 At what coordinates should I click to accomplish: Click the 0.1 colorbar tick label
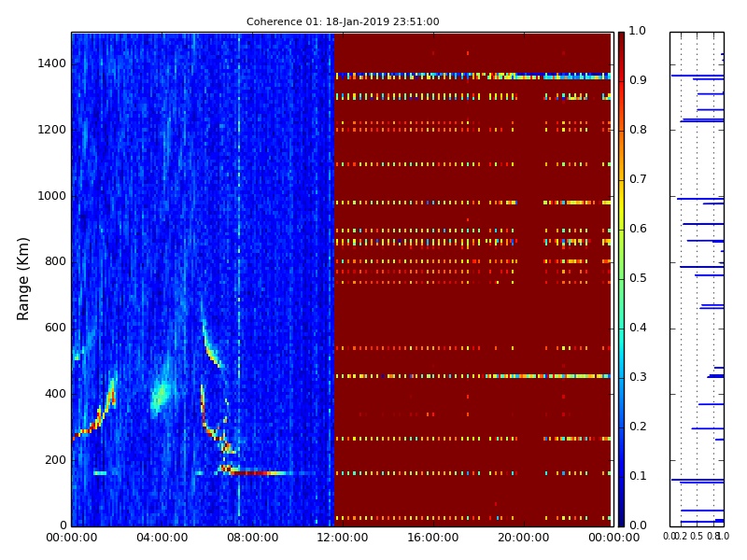(638, 476)
